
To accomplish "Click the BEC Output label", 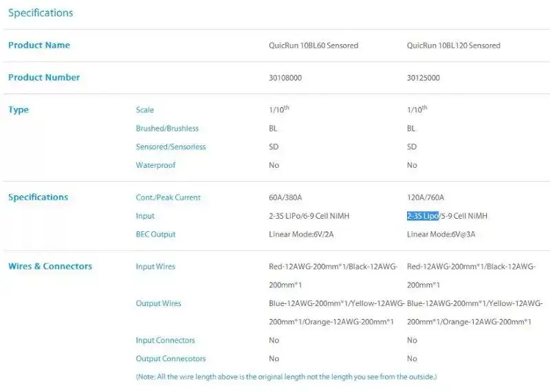I will pyautogui.click(x=155, y=235).
